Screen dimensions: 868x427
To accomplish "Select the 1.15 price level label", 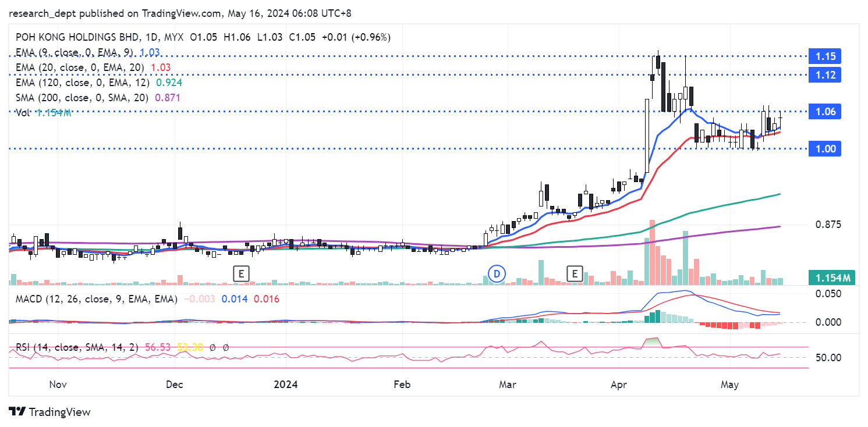I will pos(826,56).
